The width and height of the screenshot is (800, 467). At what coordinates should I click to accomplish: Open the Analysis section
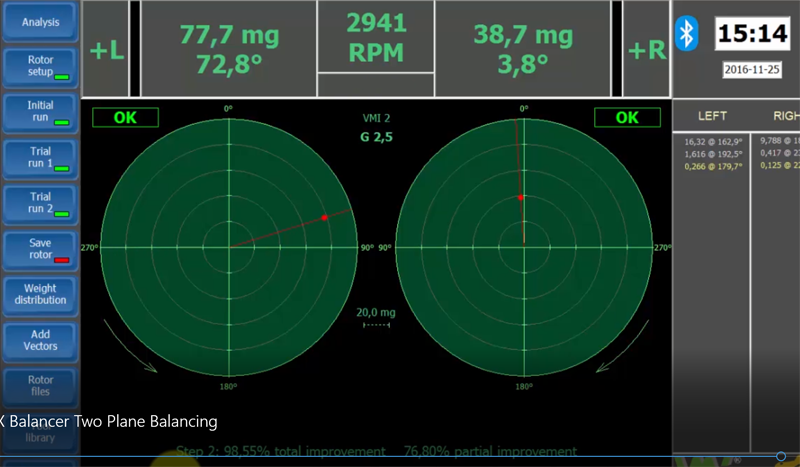point(40,22)
